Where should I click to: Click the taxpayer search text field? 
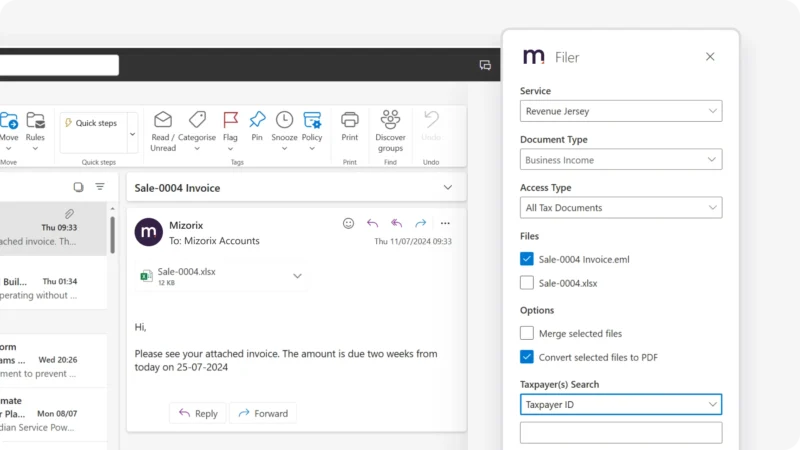point(621,433)
